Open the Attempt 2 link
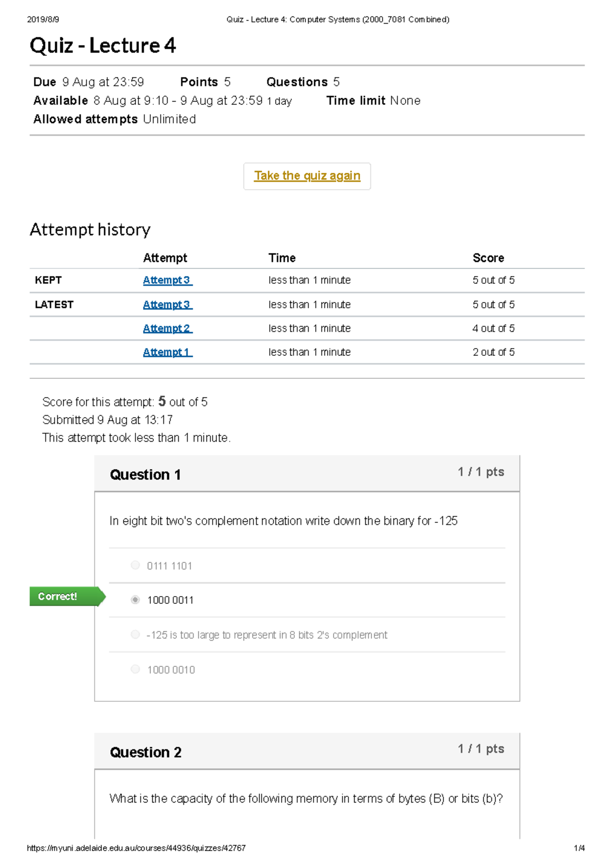This screenshot has width=613, height=868. click(168, 328)
